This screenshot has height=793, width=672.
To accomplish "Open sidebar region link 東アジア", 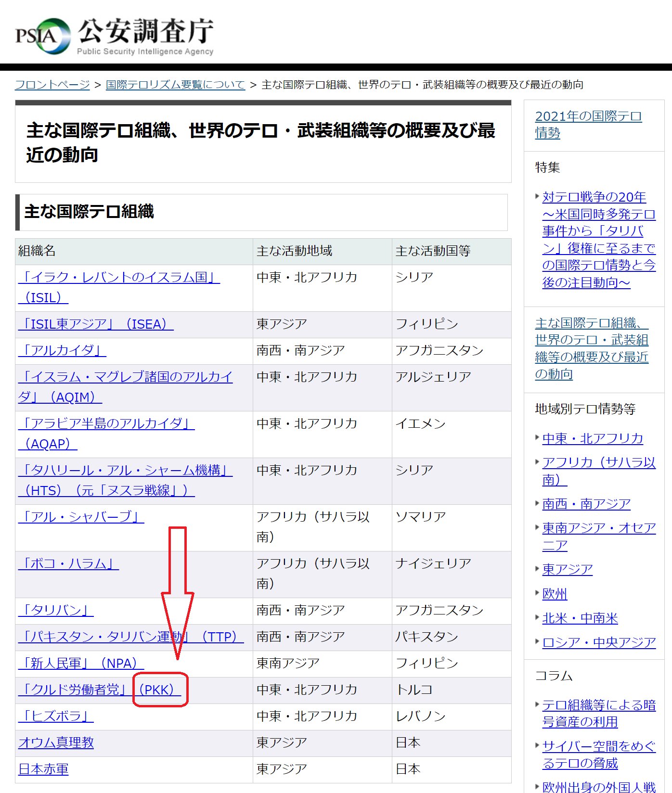I will click(568, 569).
